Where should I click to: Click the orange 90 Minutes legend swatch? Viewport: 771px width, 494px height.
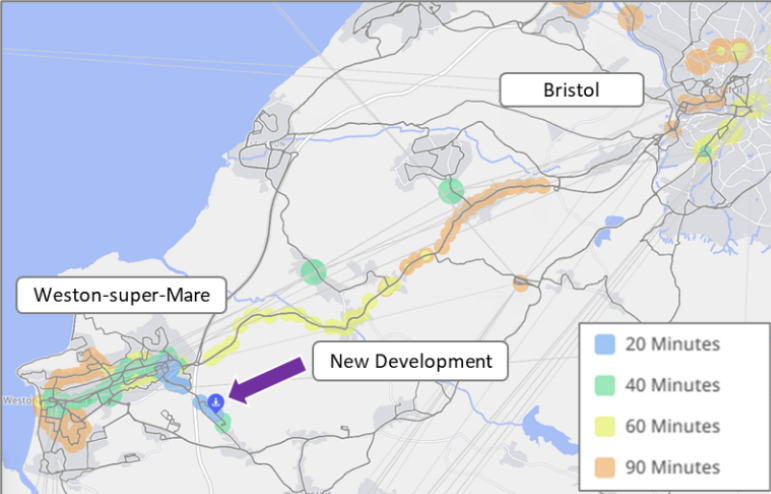pyautogui.click(x=602, y=467)
